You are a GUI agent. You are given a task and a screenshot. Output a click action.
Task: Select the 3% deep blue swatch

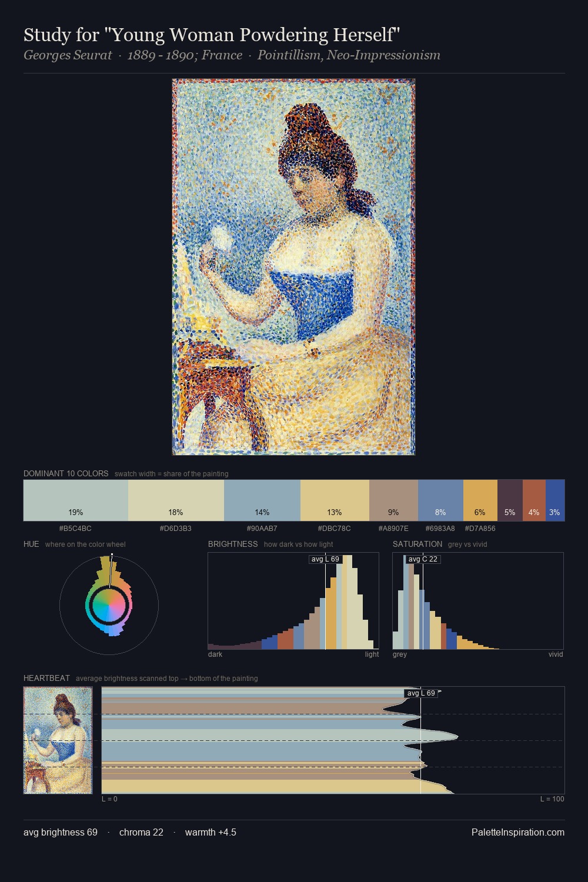point(555,500)
